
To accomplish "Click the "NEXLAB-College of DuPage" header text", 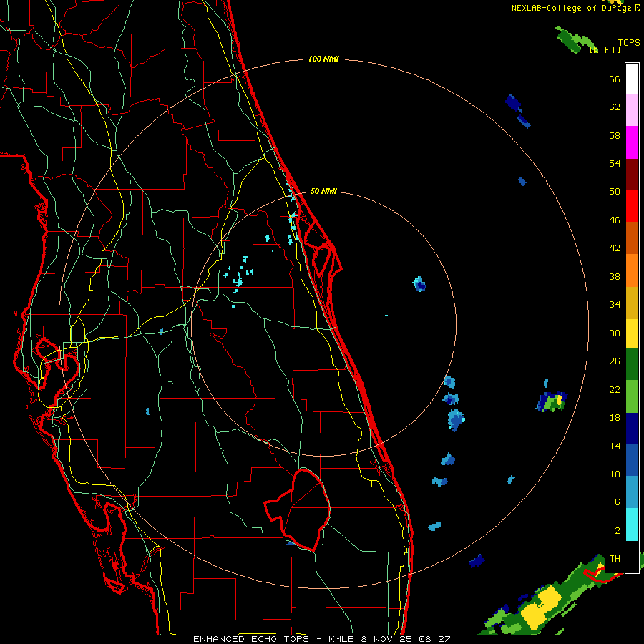I will (572, 8).
